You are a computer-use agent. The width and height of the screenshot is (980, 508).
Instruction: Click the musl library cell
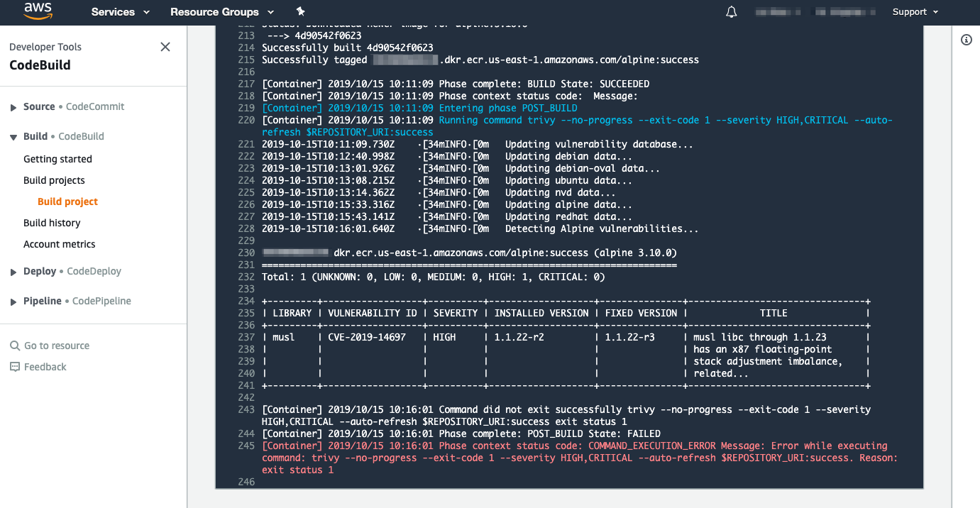click(284, 337)
